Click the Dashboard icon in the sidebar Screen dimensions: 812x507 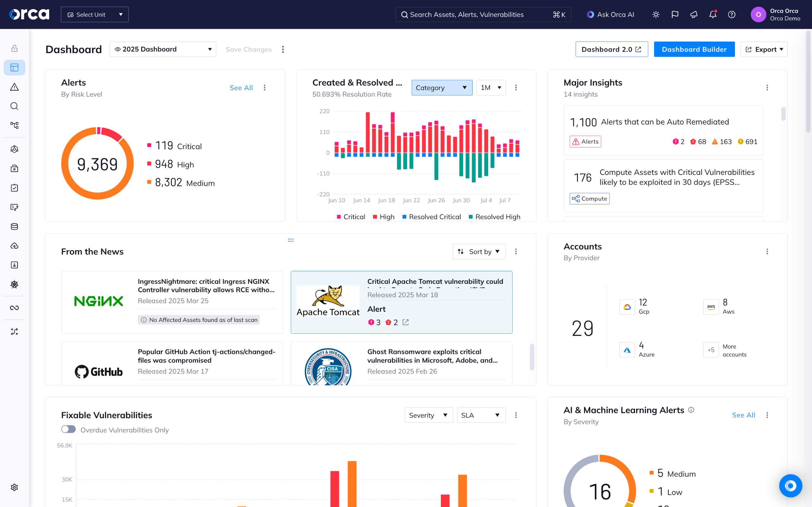point(14,68)
